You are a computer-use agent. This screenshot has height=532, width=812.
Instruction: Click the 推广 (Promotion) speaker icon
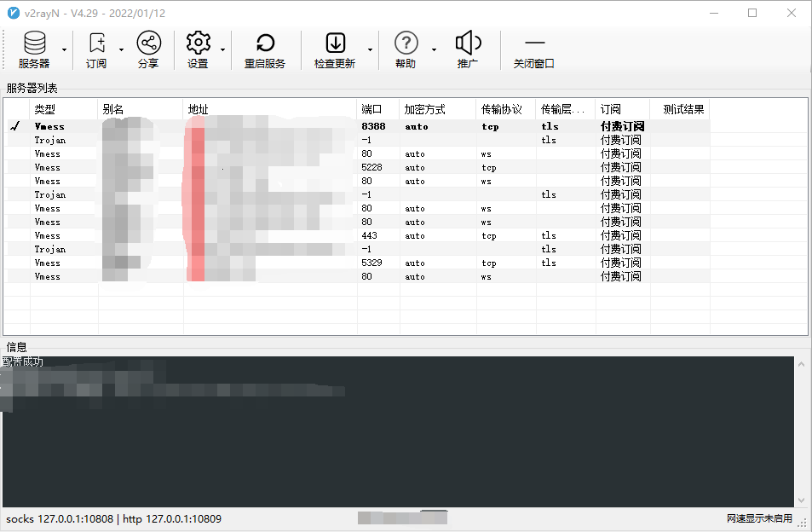coord(468,49)
